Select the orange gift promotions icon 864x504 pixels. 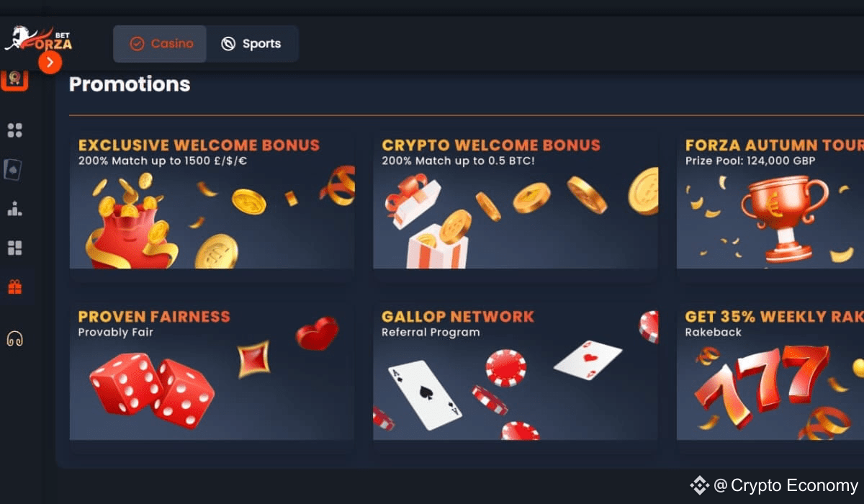[14, 287]
